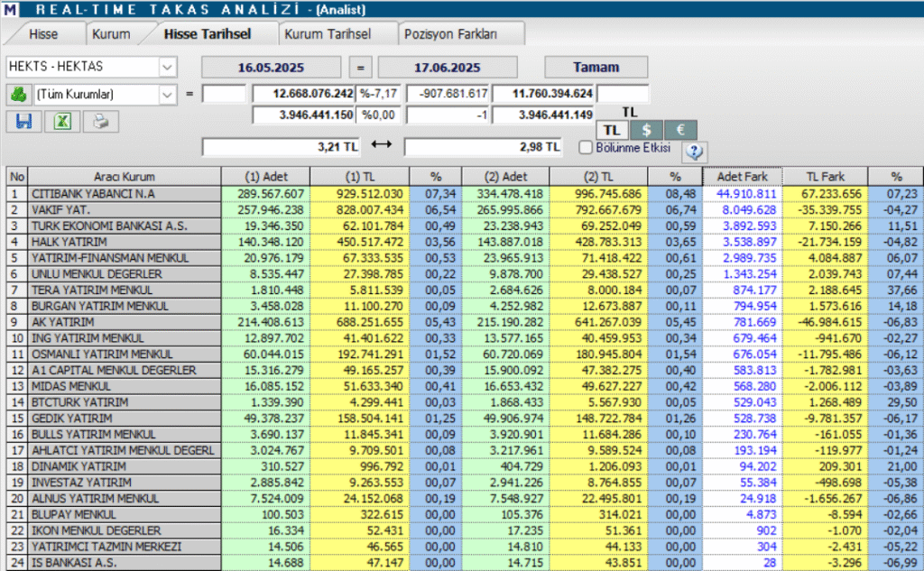Open the blue question mark help icon
924x571 pixels.
(694, 152)
